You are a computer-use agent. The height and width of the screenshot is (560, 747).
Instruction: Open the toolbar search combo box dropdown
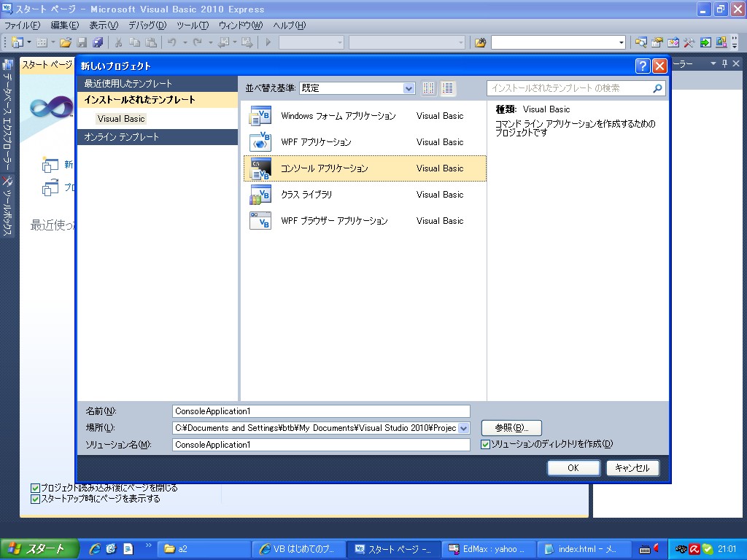click(621, 43)
